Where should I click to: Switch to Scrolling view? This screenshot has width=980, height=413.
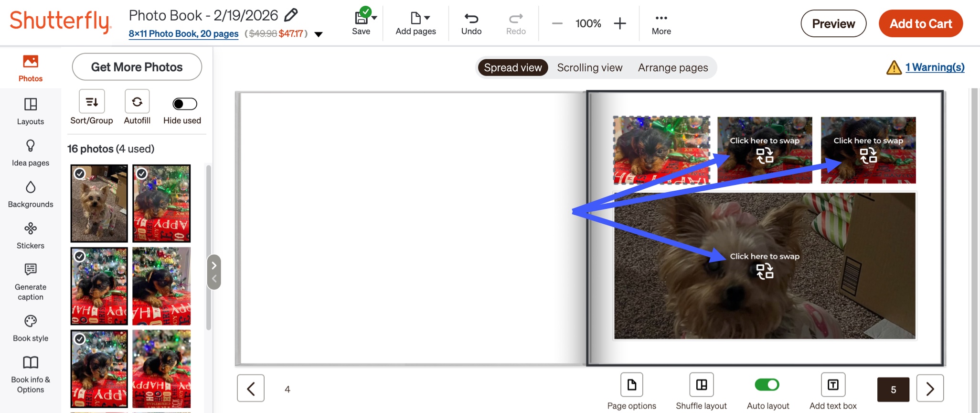pos(590,67)
